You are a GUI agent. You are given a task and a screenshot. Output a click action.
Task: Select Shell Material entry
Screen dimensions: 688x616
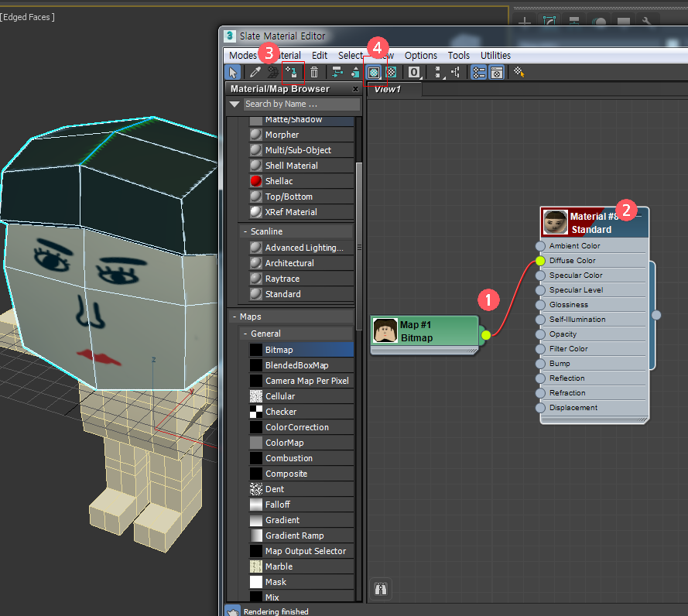[x=301, y=166]
